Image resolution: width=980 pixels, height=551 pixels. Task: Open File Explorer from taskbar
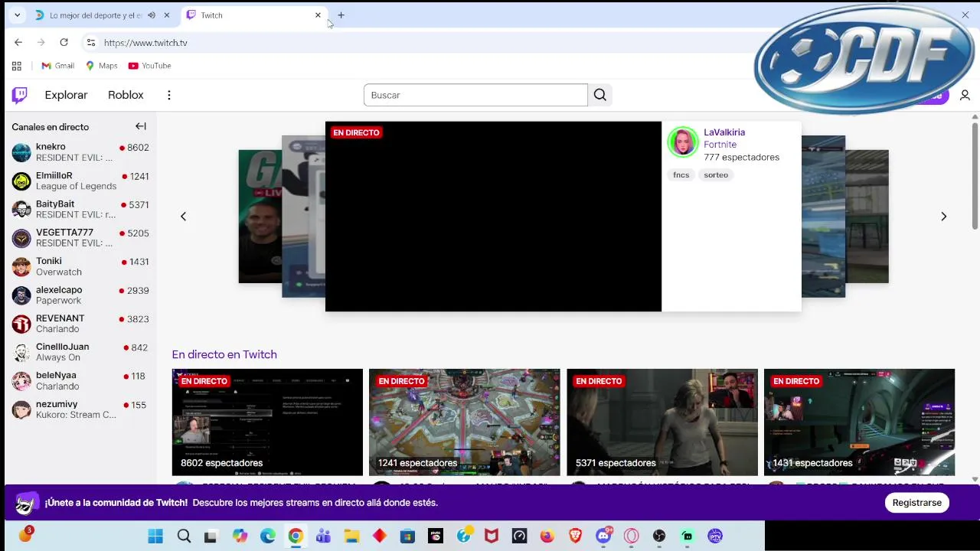click(351, 536)
